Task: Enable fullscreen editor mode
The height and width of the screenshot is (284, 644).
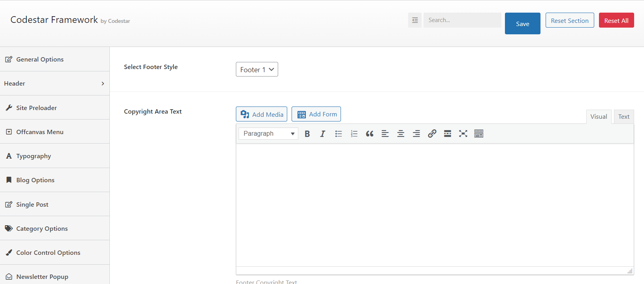Action: (463, 134)
